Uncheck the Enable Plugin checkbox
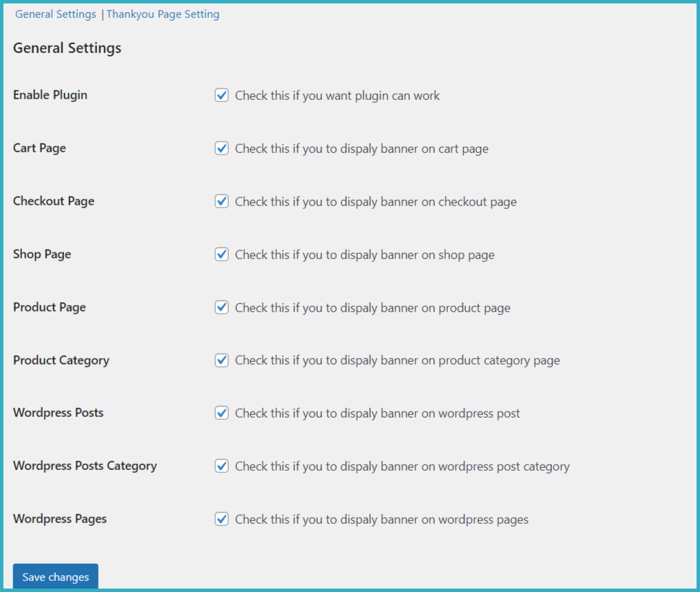This screenshot has width=700, height=592. 221,95
